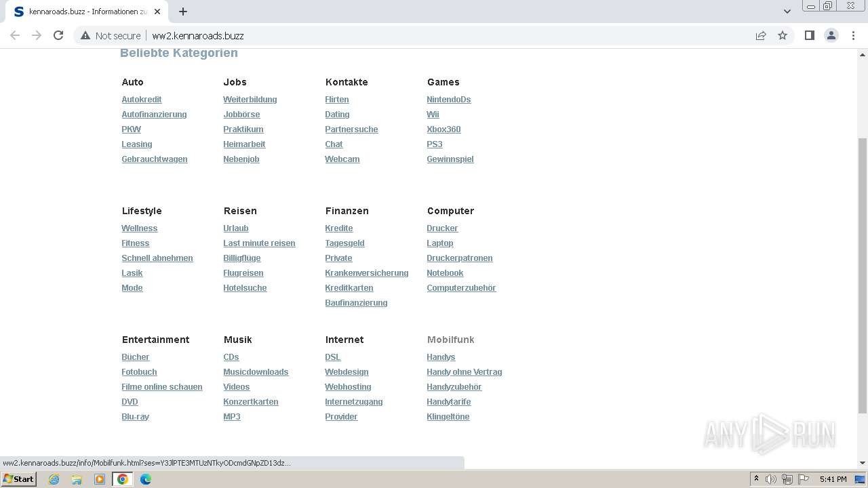Open the Druckerpatronen link
This screenshot has width=868, height=488.
coord(460,258)
